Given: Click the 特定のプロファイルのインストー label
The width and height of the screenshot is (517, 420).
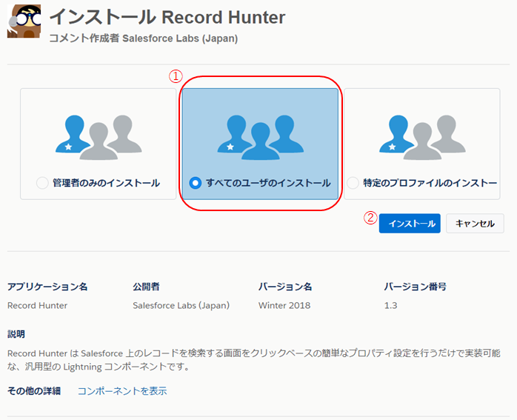Looking at the screenshot, I should click(x=430, y=183).
